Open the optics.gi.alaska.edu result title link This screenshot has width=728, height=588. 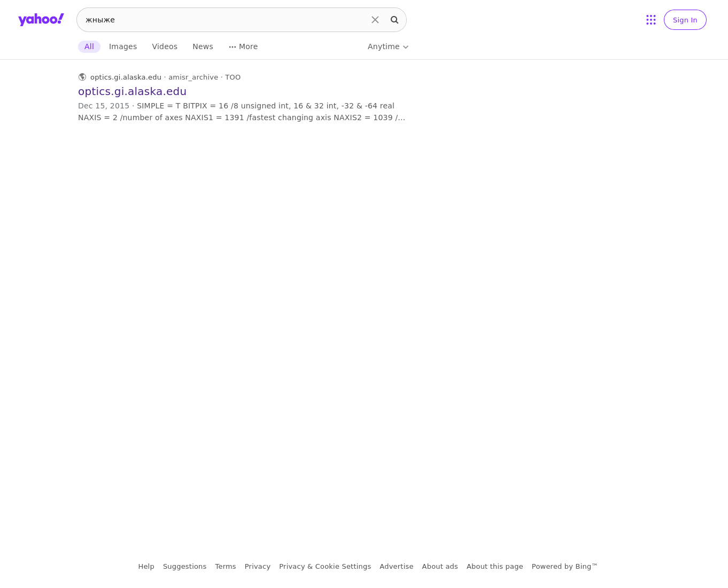[132, 91]
